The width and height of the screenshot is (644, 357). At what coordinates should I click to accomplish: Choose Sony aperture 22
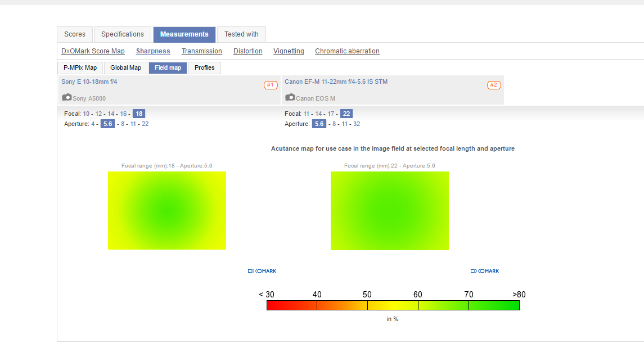[145, 124]
